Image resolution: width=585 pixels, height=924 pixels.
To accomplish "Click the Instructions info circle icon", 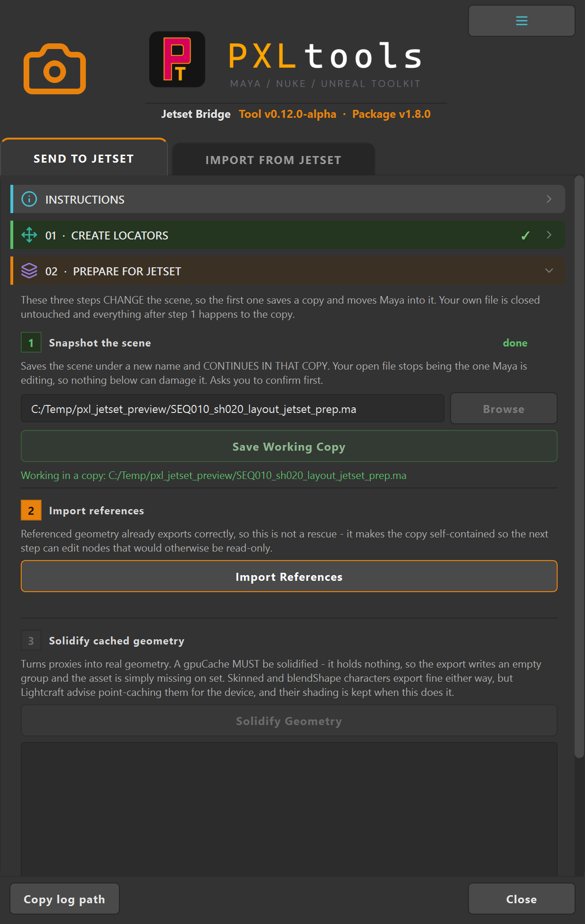I will [29, 199].
